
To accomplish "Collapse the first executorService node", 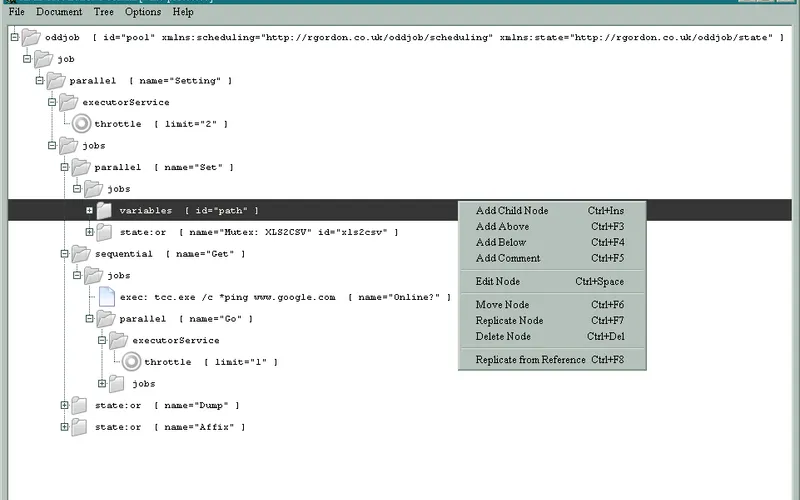I will coord(52,102).
